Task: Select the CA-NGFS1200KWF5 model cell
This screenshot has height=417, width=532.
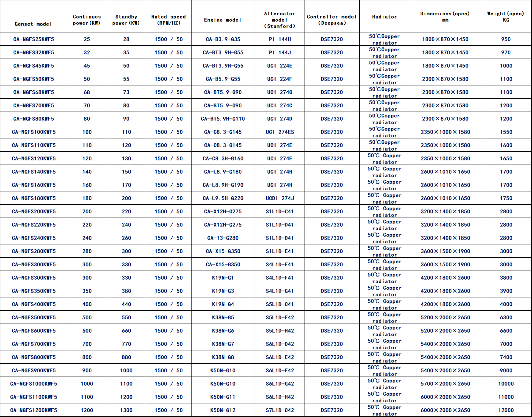Action: (33, 410)
